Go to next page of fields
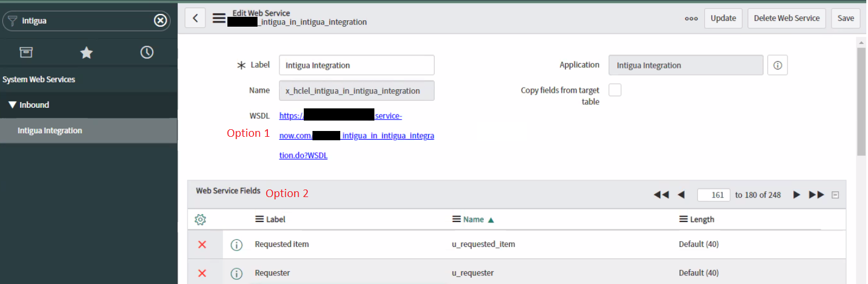Image resolution: width=868 pixels, height=284 pixels. tap(797, 195)
